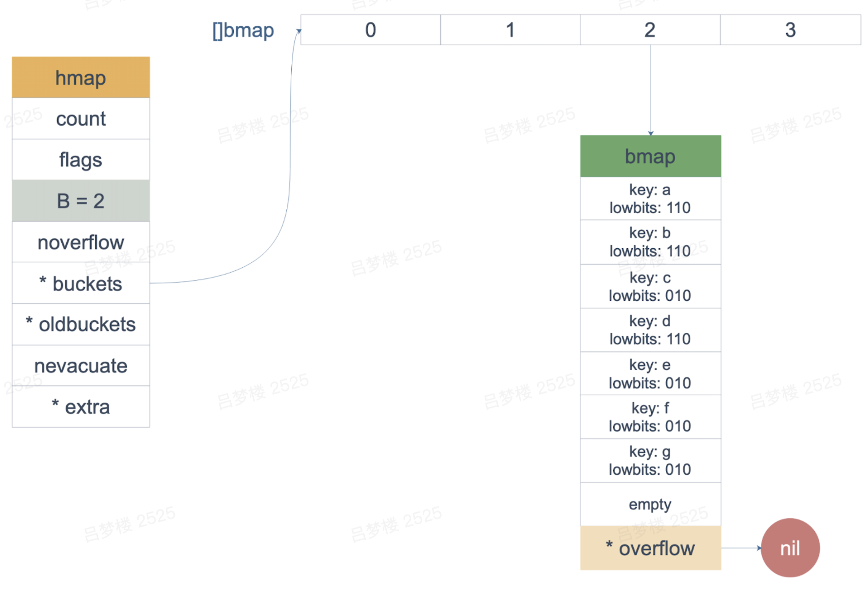
Task: Click the orange hmap header box
Action: (x=81, y=77)
